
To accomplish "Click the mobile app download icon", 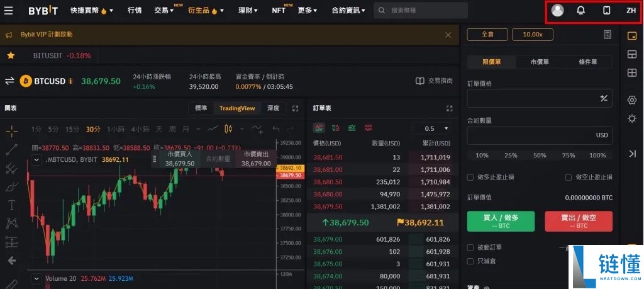I will pyautogui.click(x=607, y=11).
